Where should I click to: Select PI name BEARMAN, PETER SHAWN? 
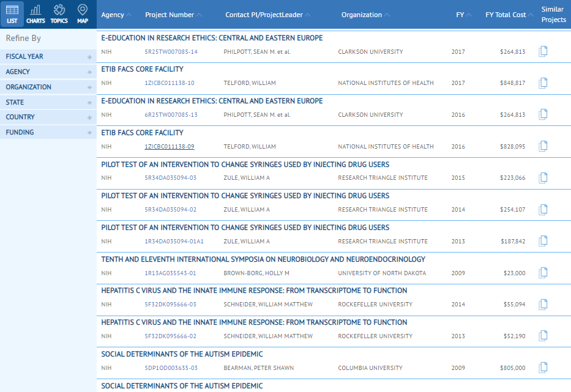[x=258, y=368]
